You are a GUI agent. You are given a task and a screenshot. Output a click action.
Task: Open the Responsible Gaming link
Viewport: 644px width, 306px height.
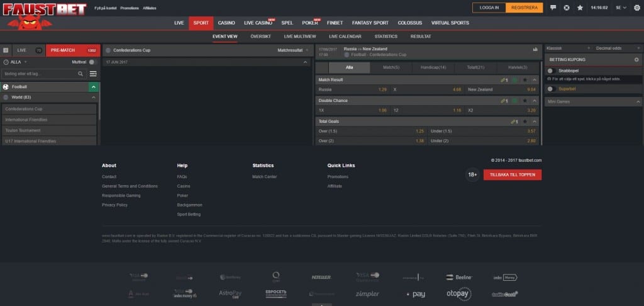pos(121,196)
